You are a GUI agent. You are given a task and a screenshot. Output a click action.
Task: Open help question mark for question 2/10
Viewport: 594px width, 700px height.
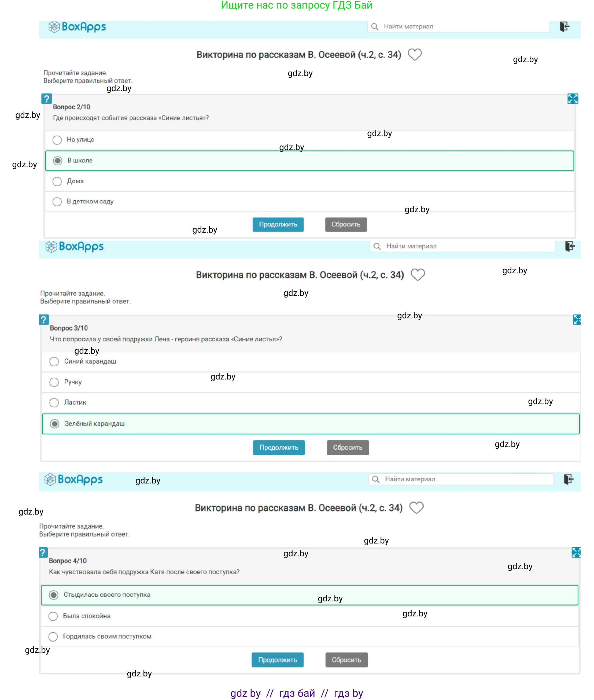(x=46, y=99)
